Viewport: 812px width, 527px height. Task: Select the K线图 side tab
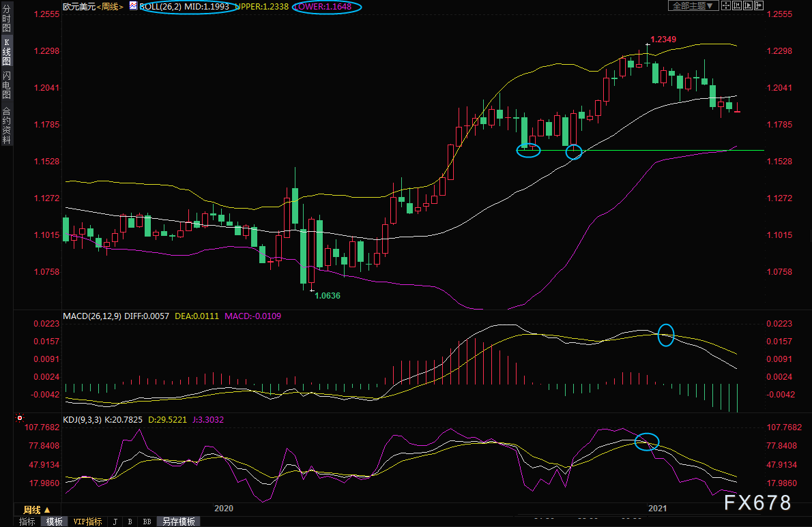click(6, 52)
